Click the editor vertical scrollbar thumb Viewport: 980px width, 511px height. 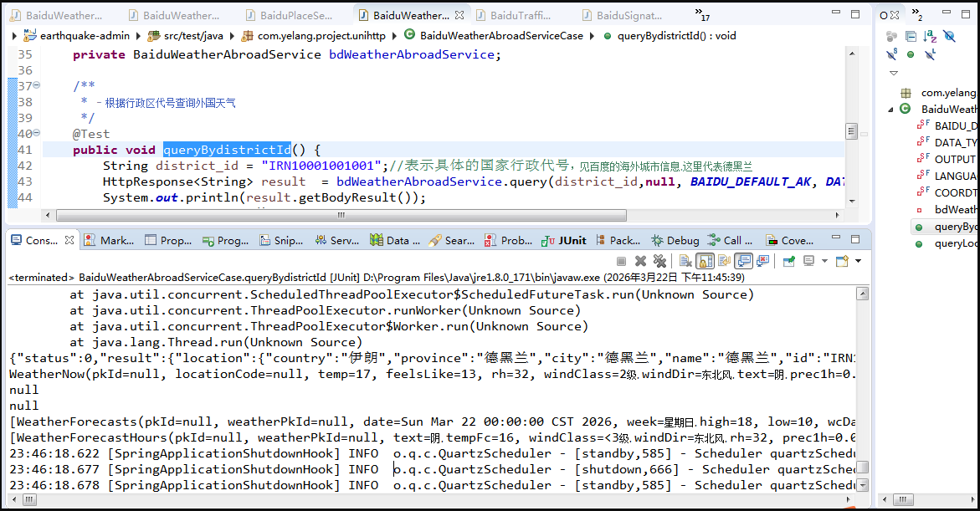(x=851, y=131)
